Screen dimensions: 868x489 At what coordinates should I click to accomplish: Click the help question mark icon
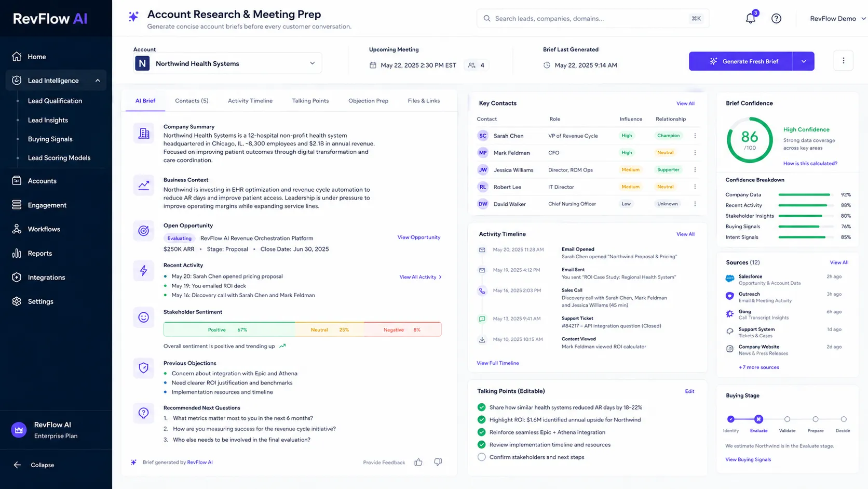776,19
